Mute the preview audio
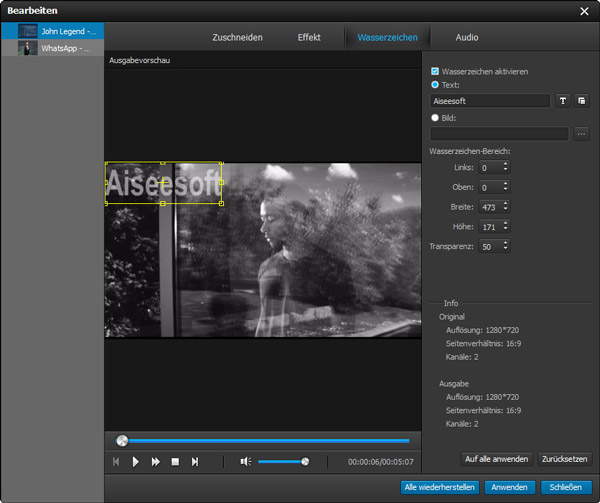 click(x=246, y=462)
